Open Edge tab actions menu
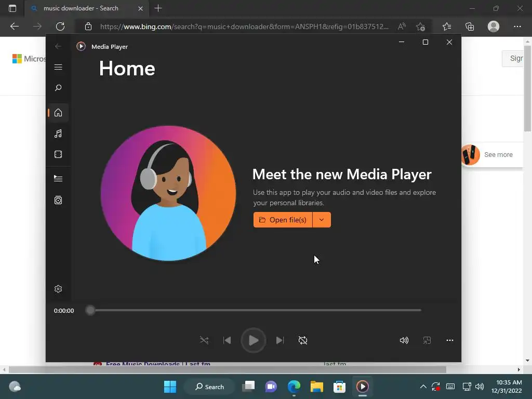Image resolution: width=532 pixels, height=399 pixels. [x=12, y=8]
